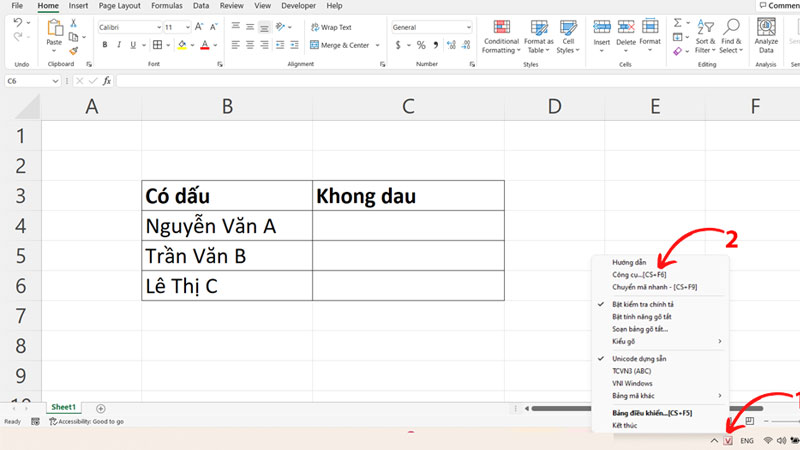The image size is (800, 450).
Task: Click the Delete cells icon
Action: tap(626, 27)
